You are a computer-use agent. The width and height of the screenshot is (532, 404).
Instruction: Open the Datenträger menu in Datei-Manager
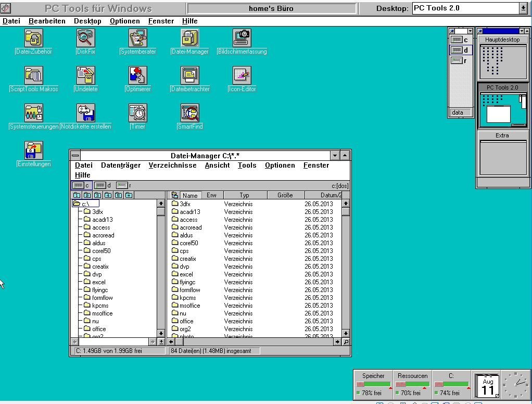(x=120, y=165)
